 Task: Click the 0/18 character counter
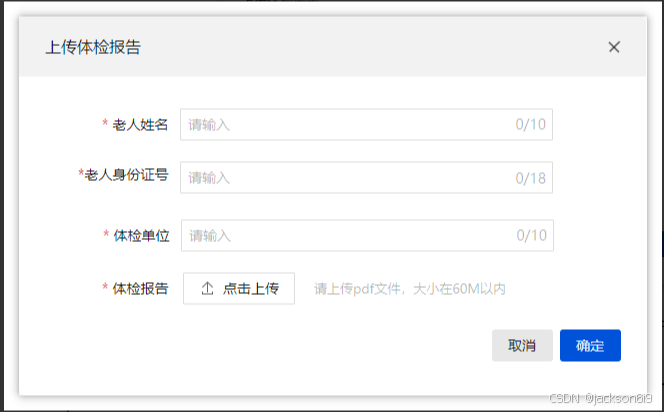[x=531, y=178]
